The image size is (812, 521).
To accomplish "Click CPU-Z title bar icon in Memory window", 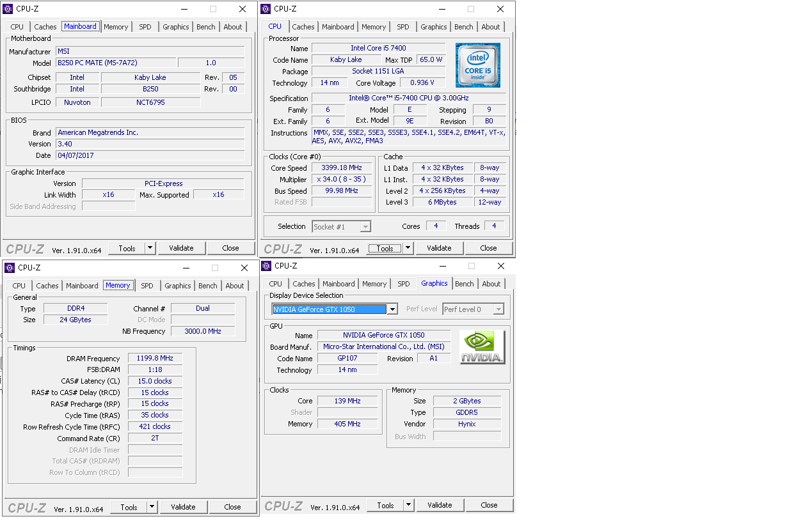I will 10,268.
